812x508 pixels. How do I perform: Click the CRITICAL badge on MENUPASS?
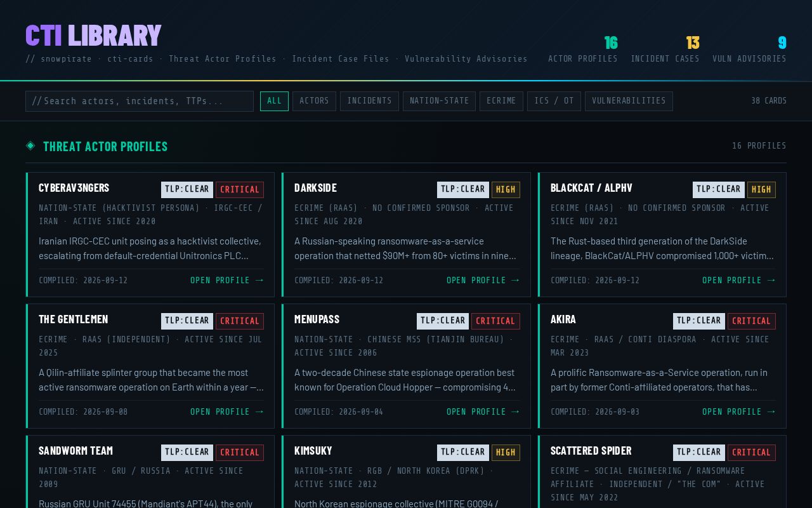click(495, 321)
